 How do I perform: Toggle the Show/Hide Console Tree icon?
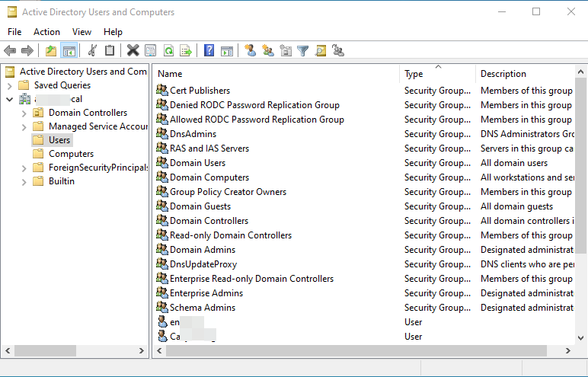click(69, 50)
